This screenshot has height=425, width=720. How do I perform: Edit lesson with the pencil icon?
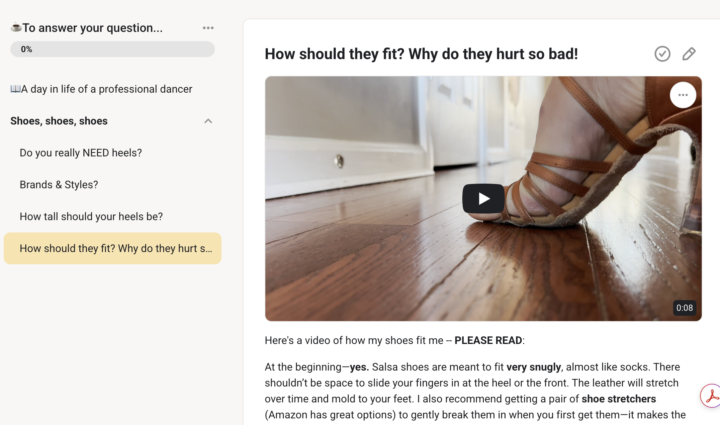(689, 54)
